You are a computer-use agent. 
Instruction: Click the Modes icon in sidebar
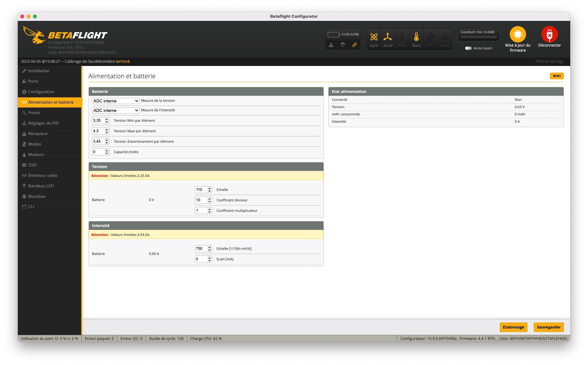[24, 144]
